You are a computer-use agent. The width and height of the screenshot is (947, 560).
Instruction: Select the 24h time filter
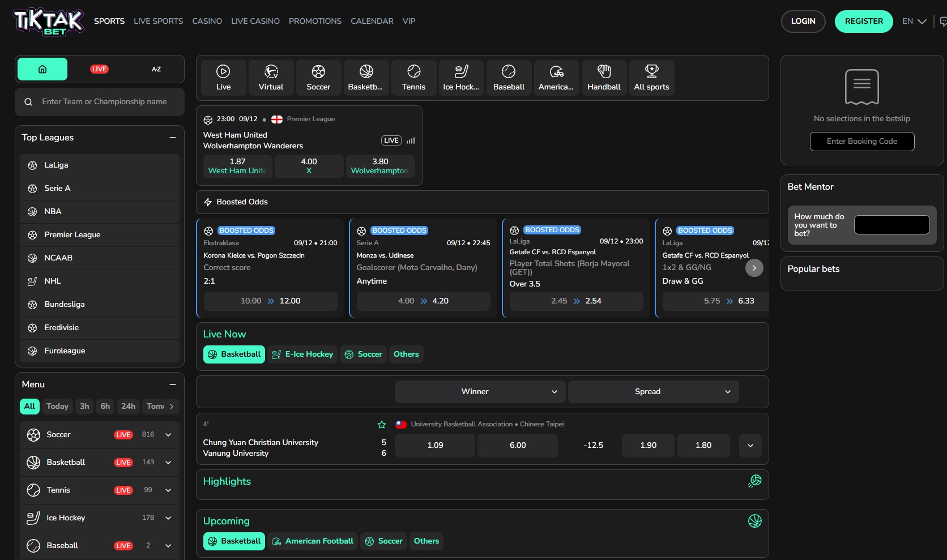click(x=129, y=407)
